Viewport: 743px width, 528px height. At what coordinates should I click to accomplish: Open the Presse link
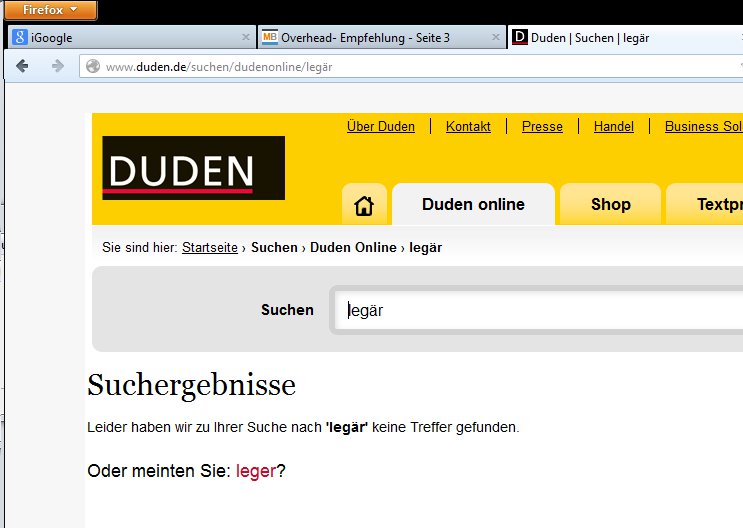pos(542,127)
